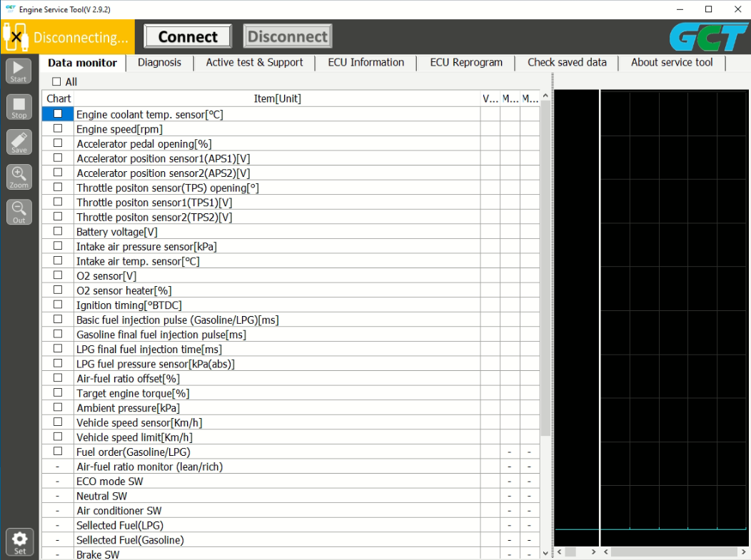Click chart scrollbar right arrow
The image size is (751, 560).
(x=743, y=552)
